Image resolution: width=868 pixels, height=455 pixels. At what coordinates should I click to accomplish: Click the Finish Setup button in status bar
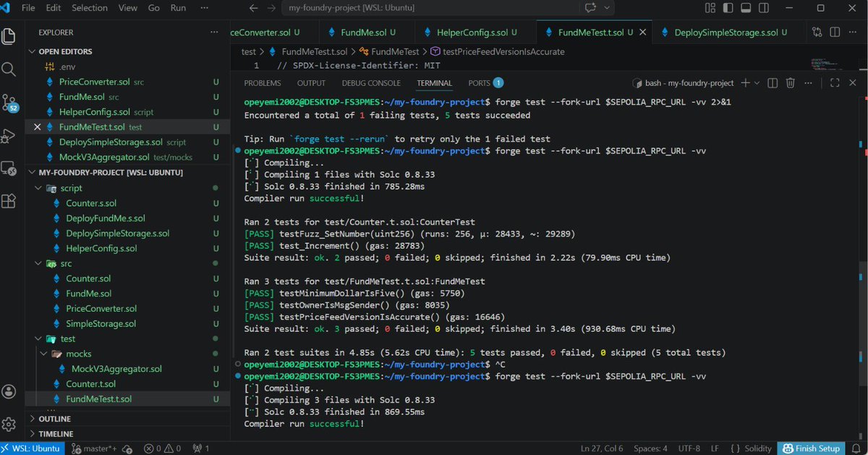pyautogui.click(x=812, y=448)
